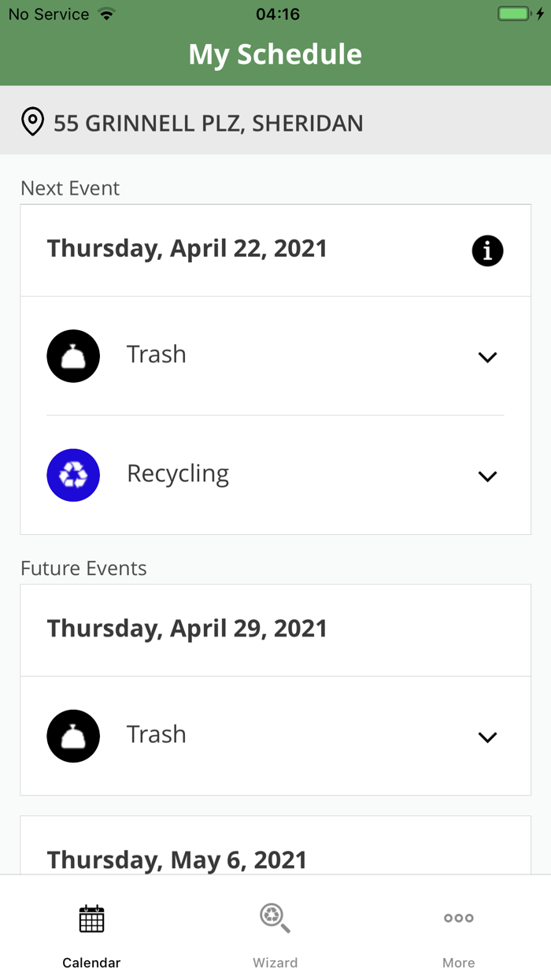551x980 pixels.
Task: Tap the address 55 GRINNELL PLZ, SHERIDAN
Action: point(209,122)
